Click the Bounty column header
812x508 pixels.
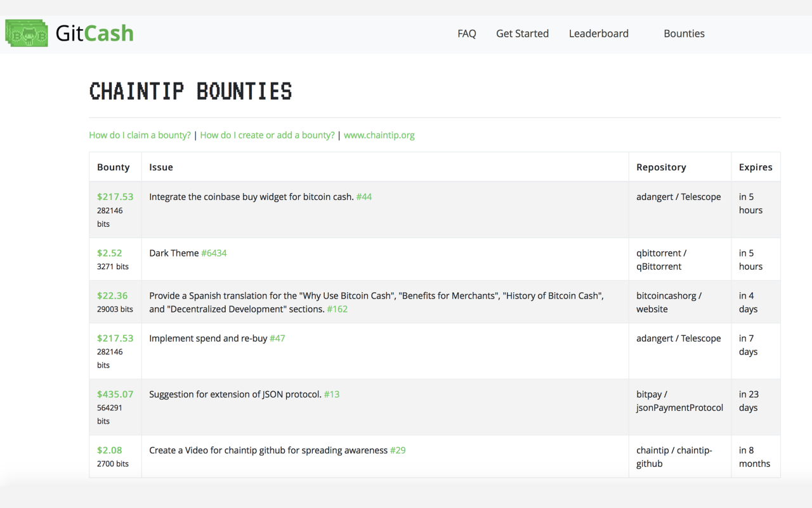click(114, 166)
